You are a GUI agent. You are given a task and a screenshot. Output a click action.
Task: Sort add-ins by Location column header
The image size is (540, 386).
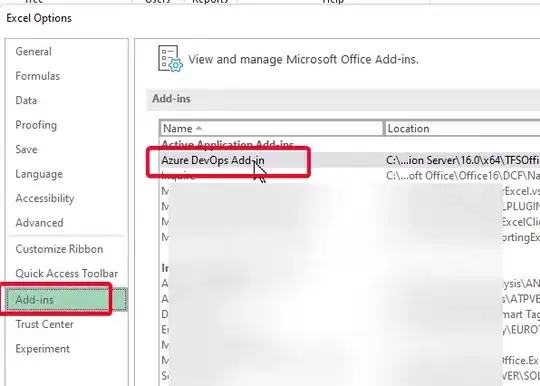coord(462,128)
